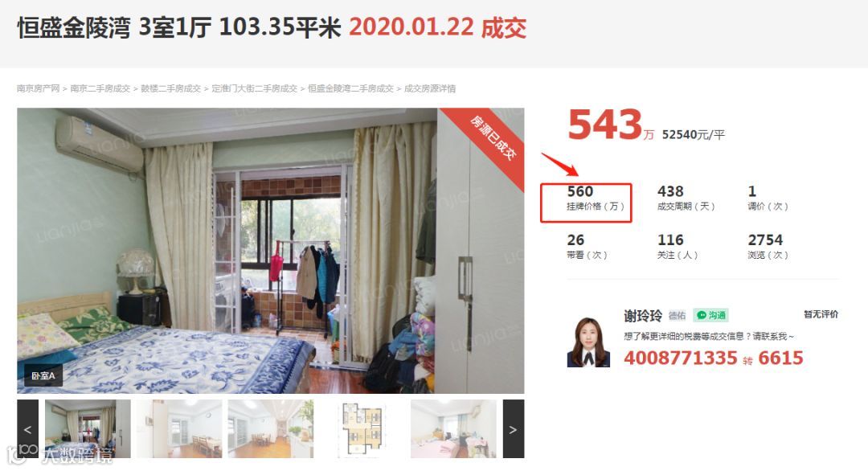The height and width of the screenshot is (471, 868).
Task: Click agent name 谢玲玲
Action: pos(643,316)
